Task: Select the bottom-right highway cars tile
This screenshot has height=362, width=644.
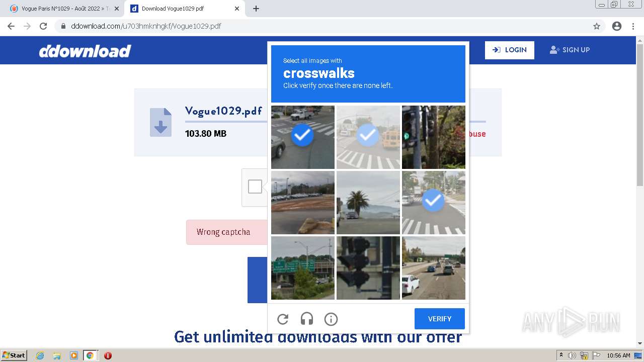Action: [x=434, y=268]
